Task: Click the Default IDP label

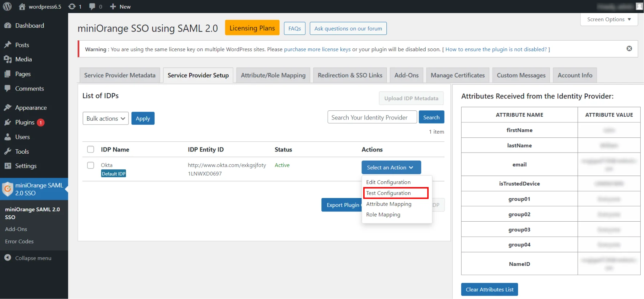Action: coord(113,174)
